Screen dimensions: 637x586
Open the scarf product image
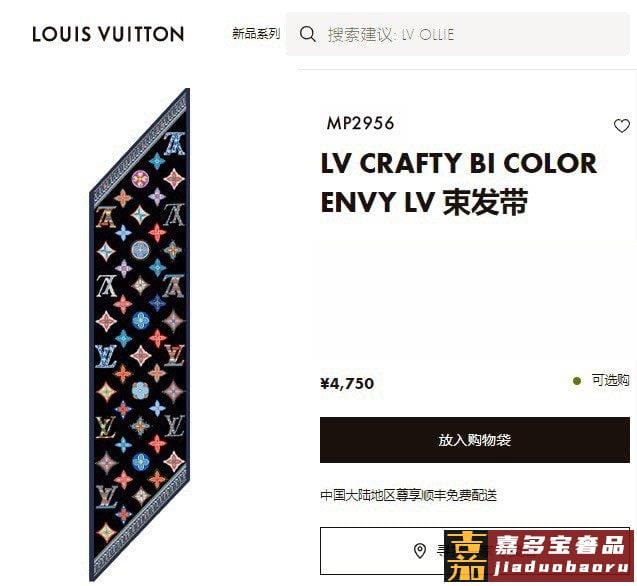pos(139,335)
